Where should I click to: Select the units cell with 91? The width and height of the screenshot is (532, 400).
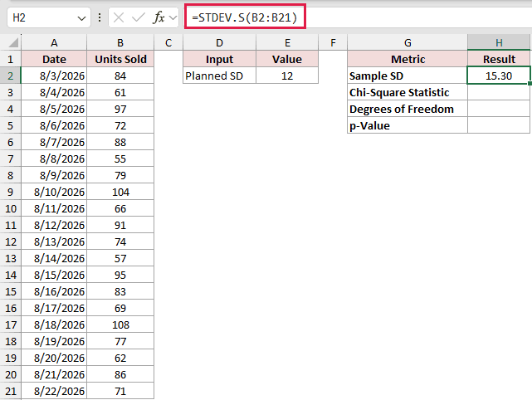120,225
